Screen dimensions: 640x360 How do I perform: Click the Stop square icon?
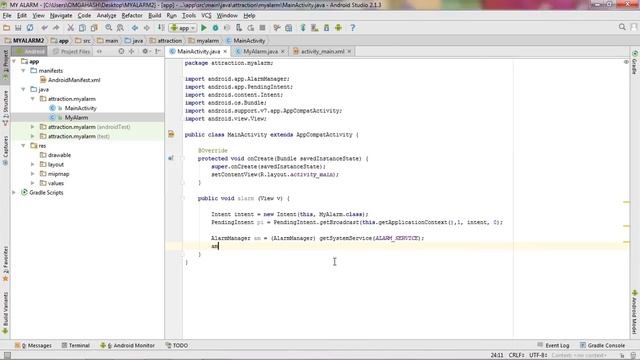coord(262,28)
